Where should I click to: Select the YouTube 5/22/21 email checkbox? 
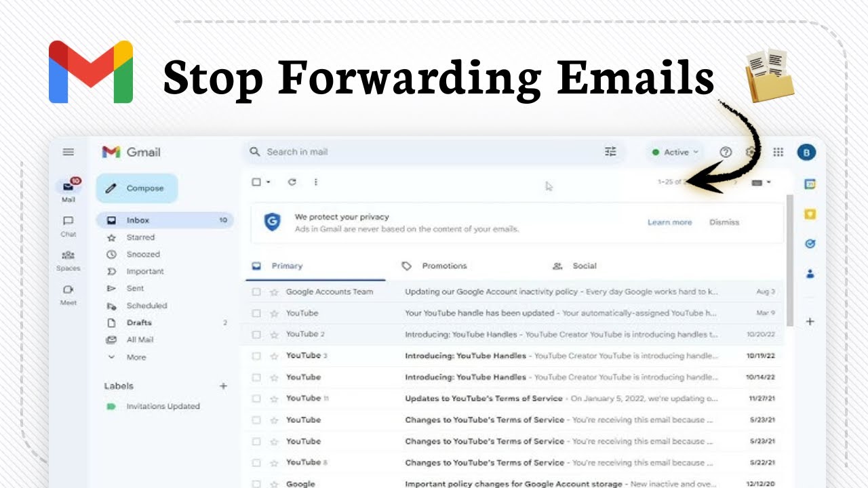pos(256,462)
